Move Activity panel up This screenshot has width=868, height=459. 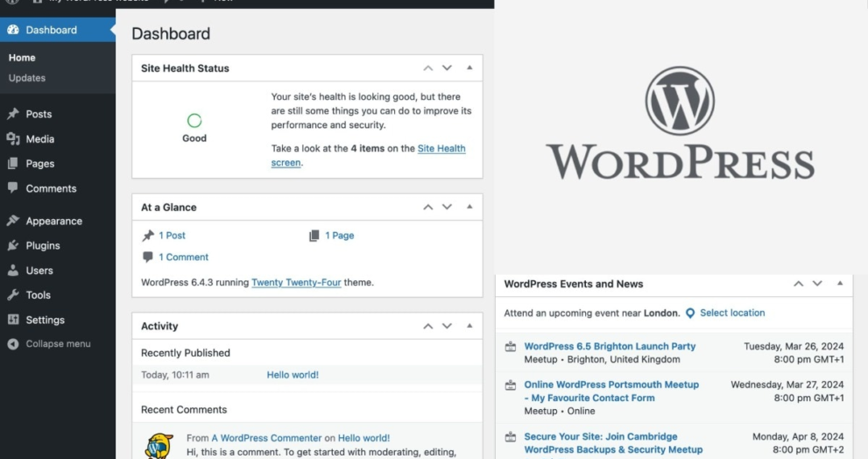coord(428,326)
